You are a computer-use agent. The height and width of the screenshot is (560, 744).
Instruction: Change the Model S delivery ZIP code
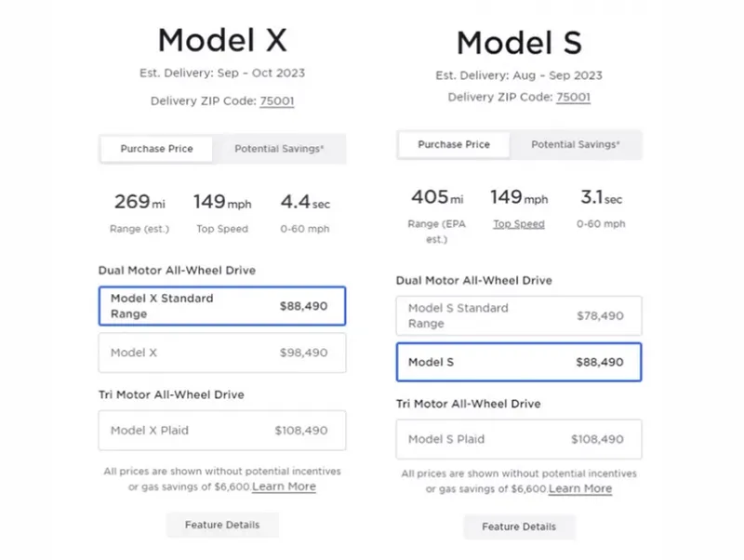coord(573,97)
